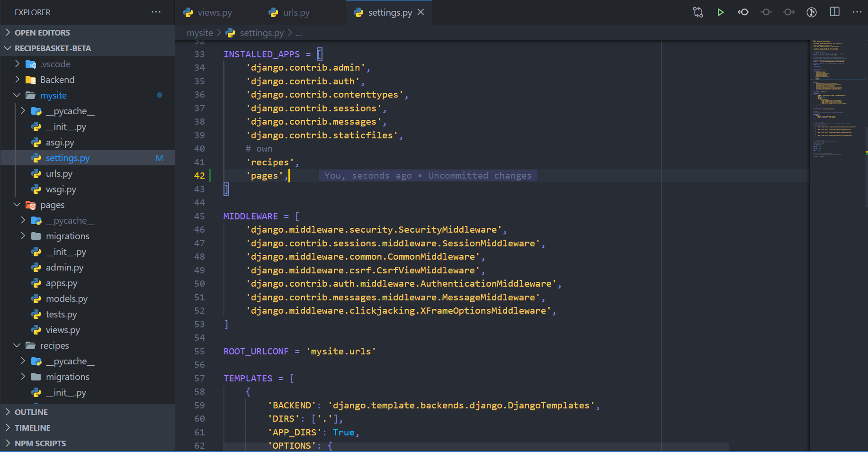Click the Python icon beside asgi.py
868x452 pixels.
(x=36, y=142)
